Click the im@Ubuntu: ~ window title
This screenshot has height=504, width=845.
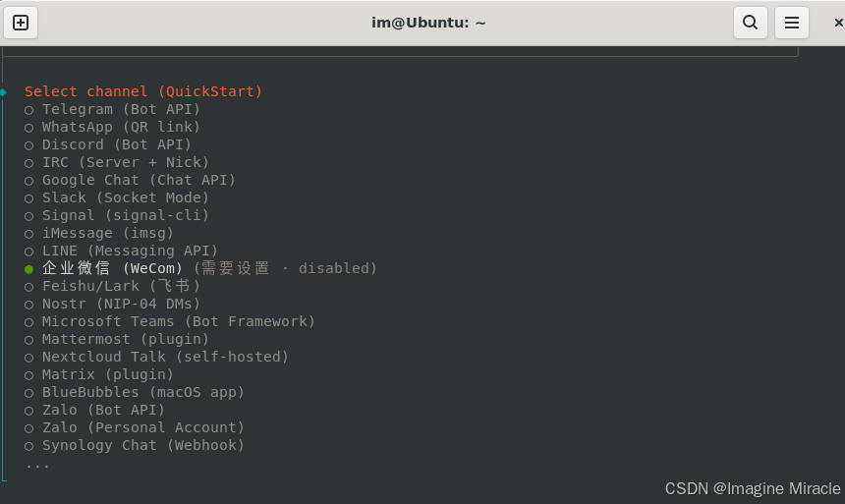428,23
